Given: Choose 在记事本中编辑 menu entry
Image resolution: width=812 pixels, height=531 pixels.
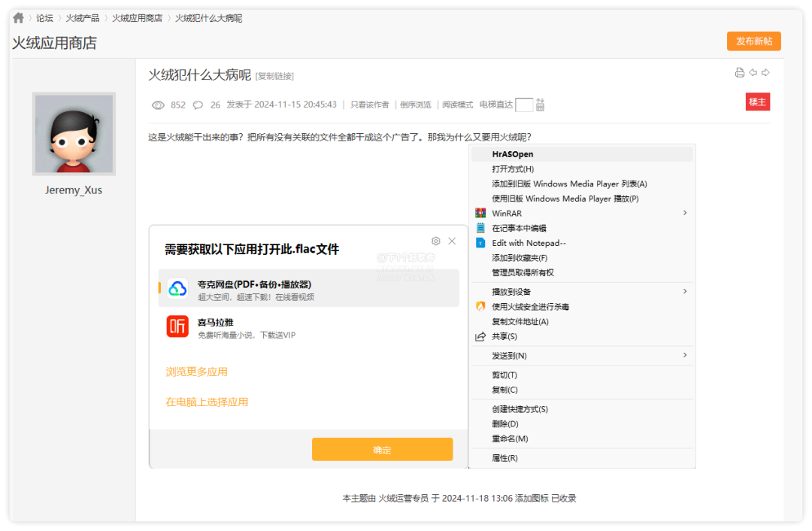Looking at the screenshot, I should point(582,229).
